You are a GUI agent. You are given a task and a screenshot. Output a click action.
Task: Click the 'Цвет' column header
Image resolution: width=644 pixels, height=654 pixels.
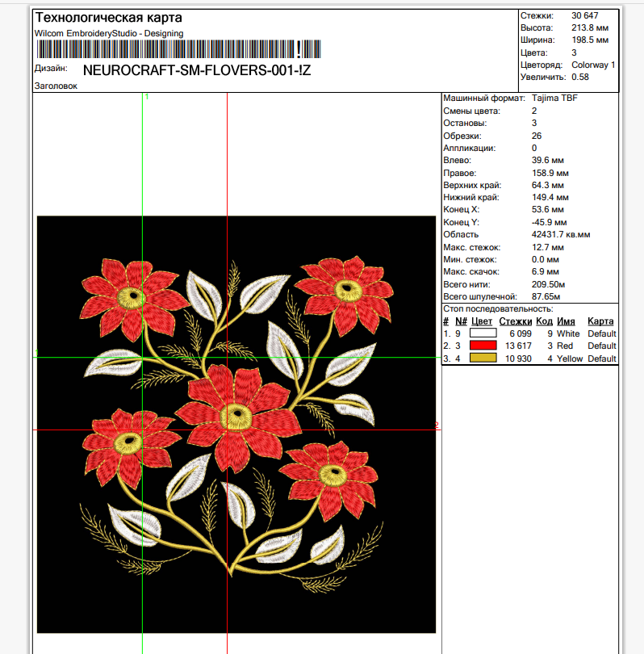482,321
